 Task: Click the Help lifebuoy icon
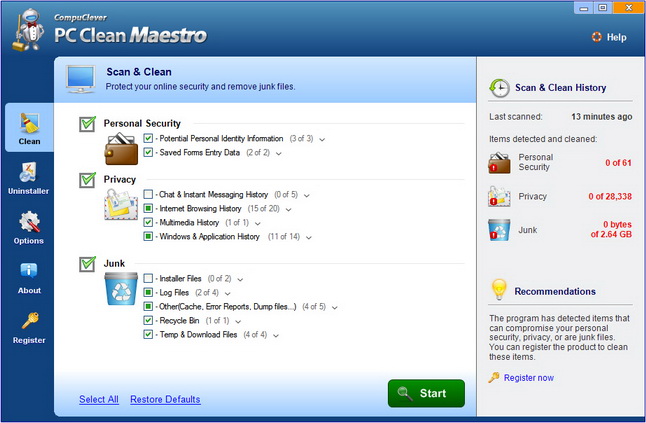pos(597,37)
